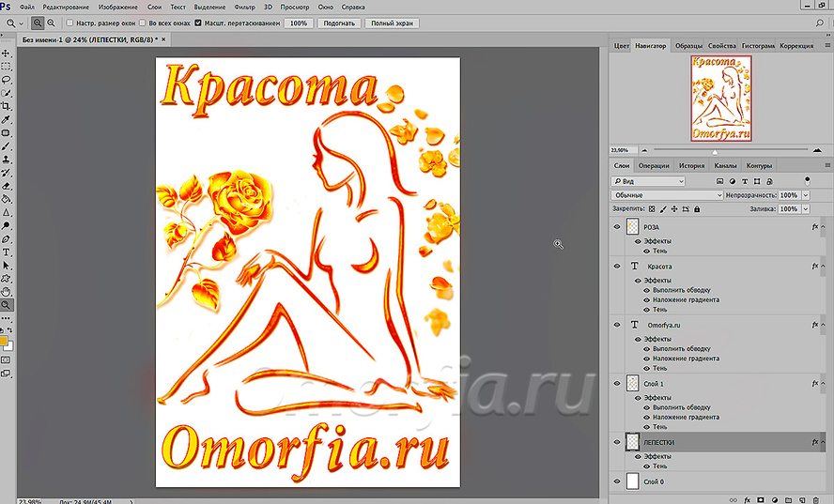Viewport: 834px width, 504px height.
Task: Hide the Слой 0 layer
Action: click(617, 481)
